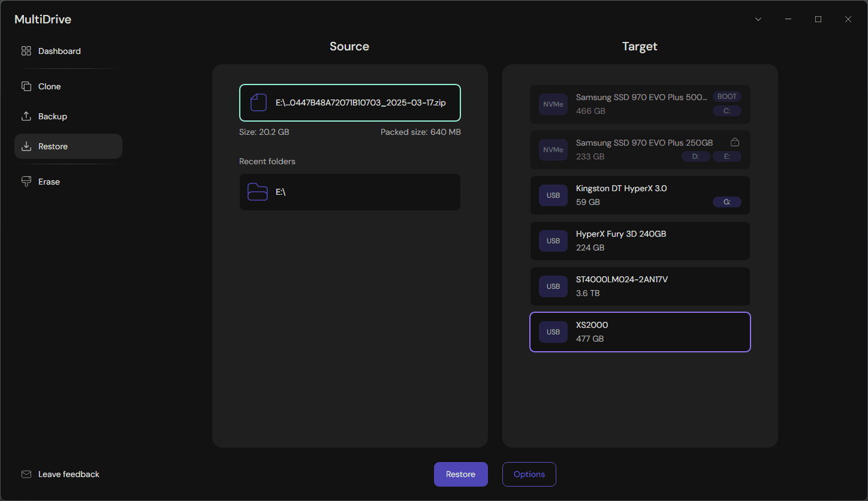Switch to the Clone section
This screenshot has height=501, width=868.
(x=50, y=86)
